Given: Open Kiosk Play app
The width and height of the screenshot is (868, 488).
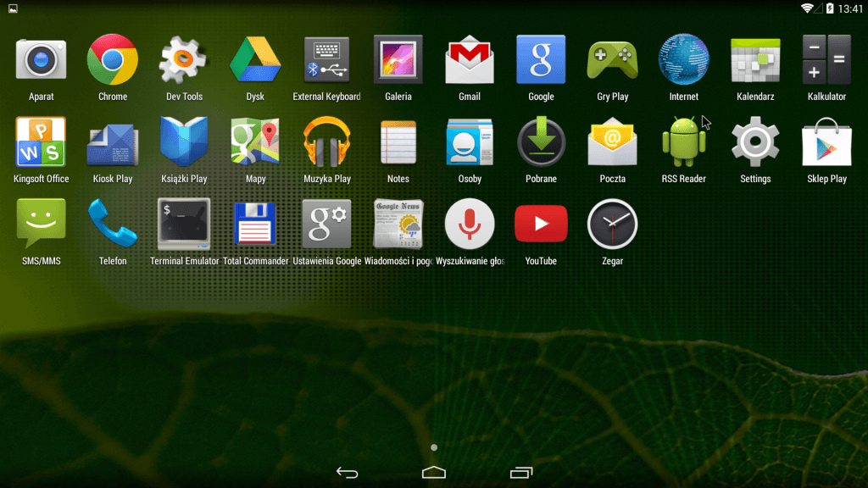Looking at the screenshot, I should tap(113, 145).
